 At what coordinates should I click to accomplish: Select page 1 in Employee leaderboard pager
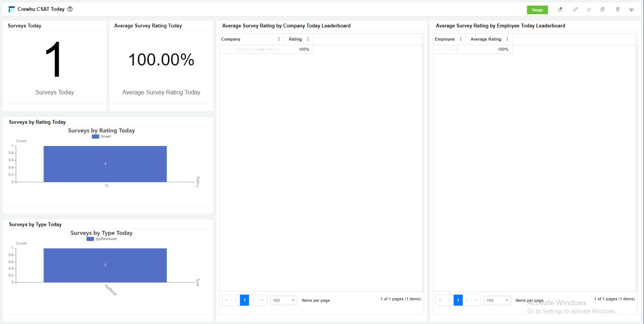click(458, 300)
